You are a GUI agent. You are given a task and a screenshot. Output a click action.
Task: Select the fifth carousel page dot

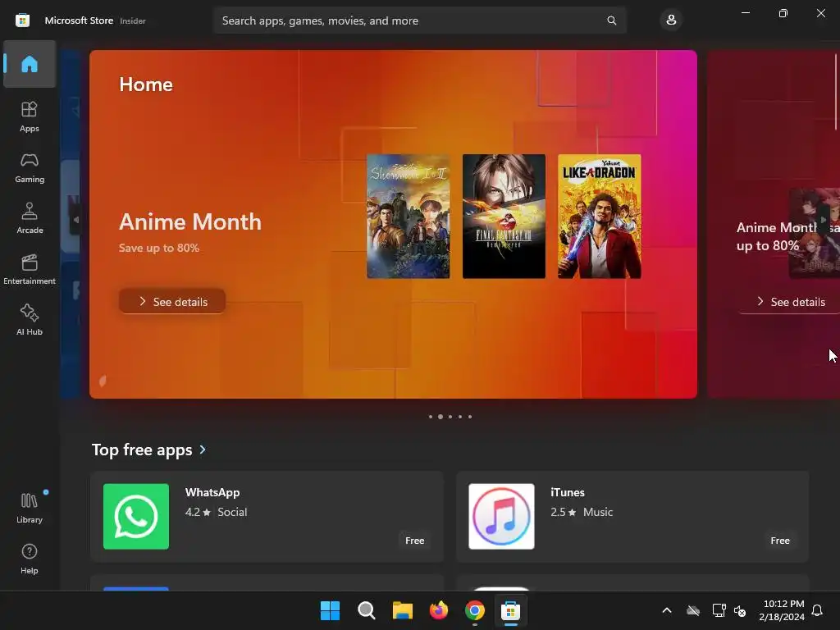pos(470,417)
